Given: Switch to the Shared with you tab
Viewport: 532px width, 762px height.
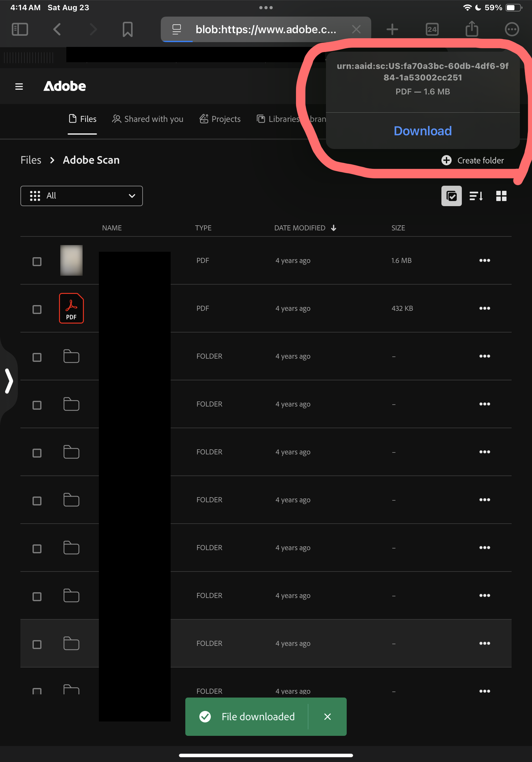Looking at the screenshot, I should coord(148,119).
